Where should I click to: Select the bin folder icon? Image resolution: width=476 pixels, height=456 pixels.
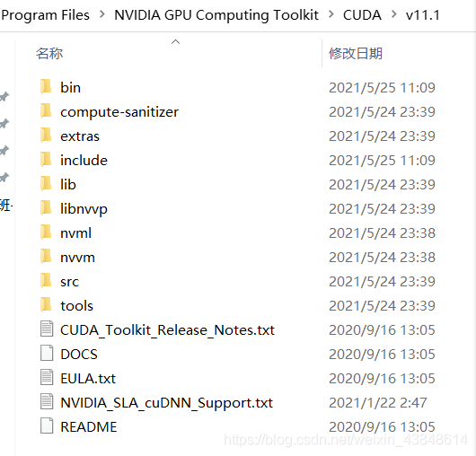pos(46,87)
